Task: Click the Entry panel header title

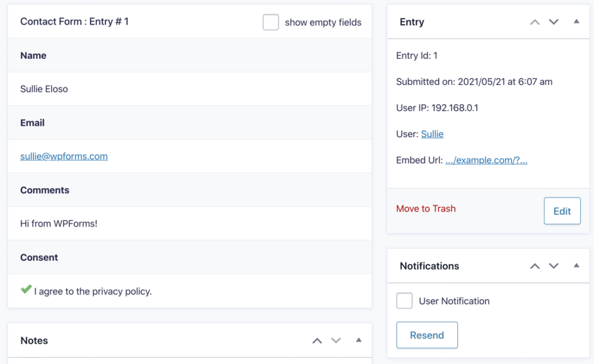Action: [x=411, y=21]
